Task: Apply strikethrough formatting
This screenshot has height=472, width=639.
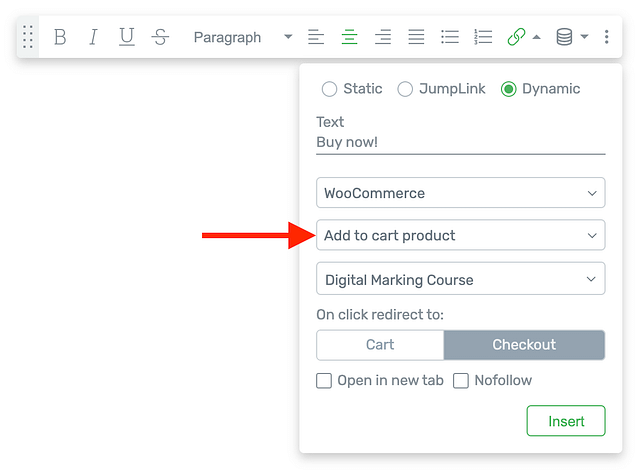Action: [160, 37]
